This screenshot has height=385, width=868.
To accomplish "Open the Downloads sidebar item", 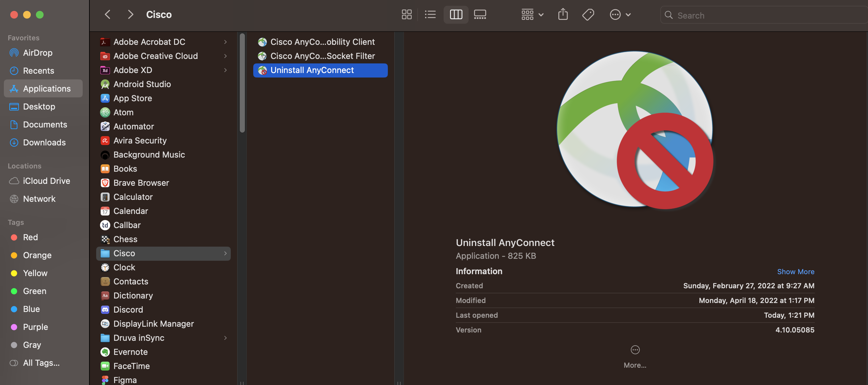I will pyautogui.click(x=44, y=143).
